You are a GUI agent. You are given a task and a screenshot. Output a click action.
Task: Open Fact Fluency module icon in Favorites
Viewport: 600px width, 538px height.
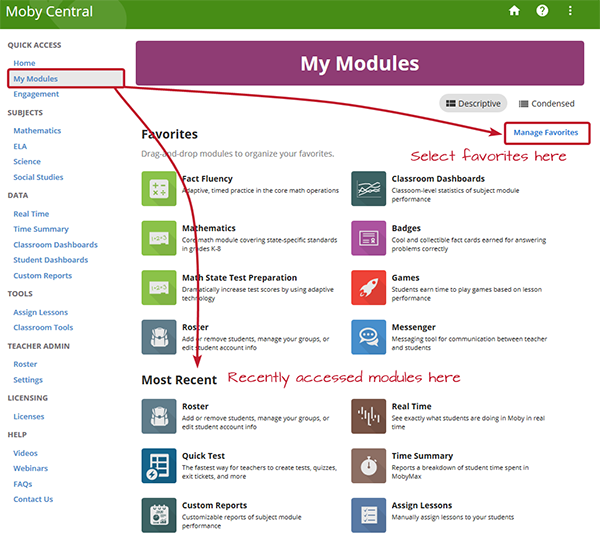(x=159, y=189)
